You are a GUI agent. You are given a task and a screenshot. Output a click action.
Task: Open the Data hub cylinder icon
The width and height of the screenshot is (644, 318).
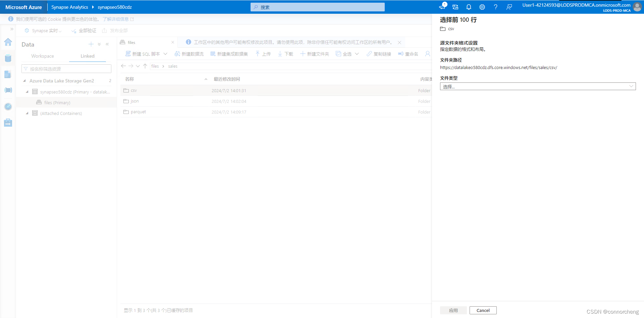(8, 58)
